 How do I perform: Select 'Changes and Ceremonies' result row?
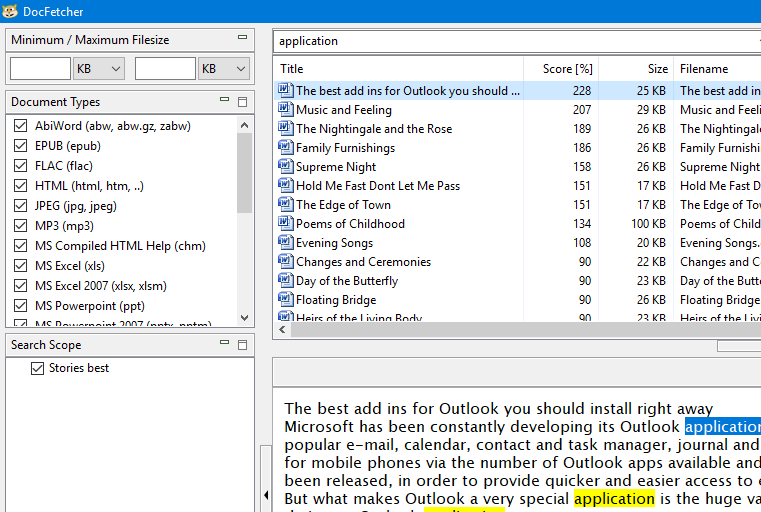[517, 262]
